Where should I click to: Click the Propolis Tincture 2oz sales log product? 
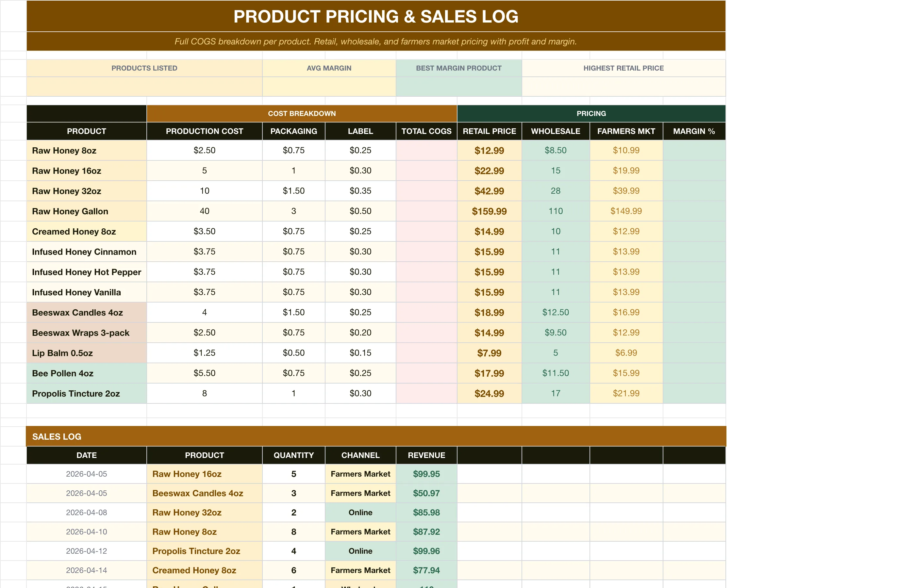coord(204,551)
